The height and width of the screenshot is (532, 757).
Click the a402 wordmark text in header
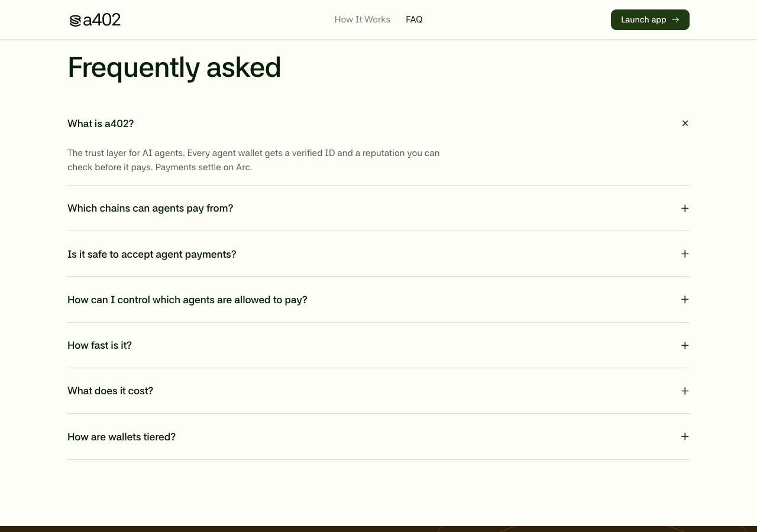click(102, 20)
